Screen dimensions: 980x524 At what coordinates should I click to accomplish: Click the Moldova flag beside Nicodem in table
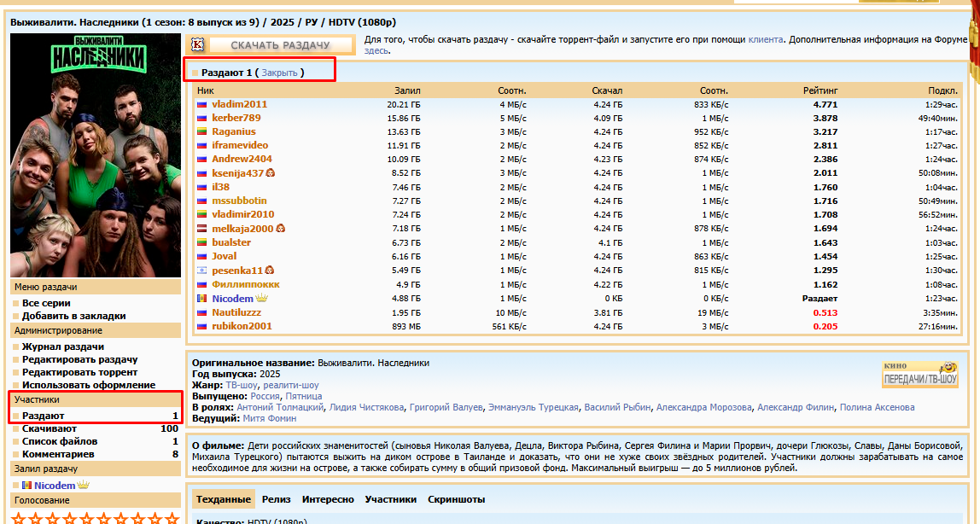202,299
